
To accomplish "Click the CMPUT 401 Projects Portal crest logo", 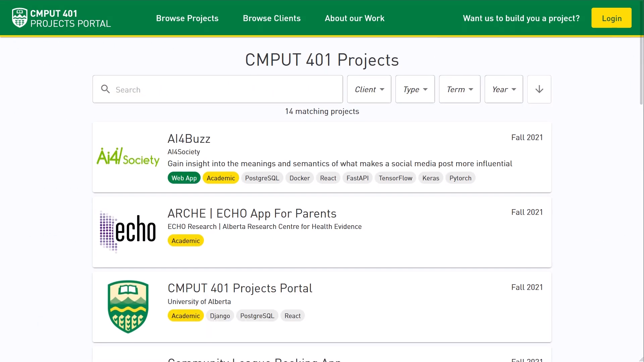I will click(19, 18).
